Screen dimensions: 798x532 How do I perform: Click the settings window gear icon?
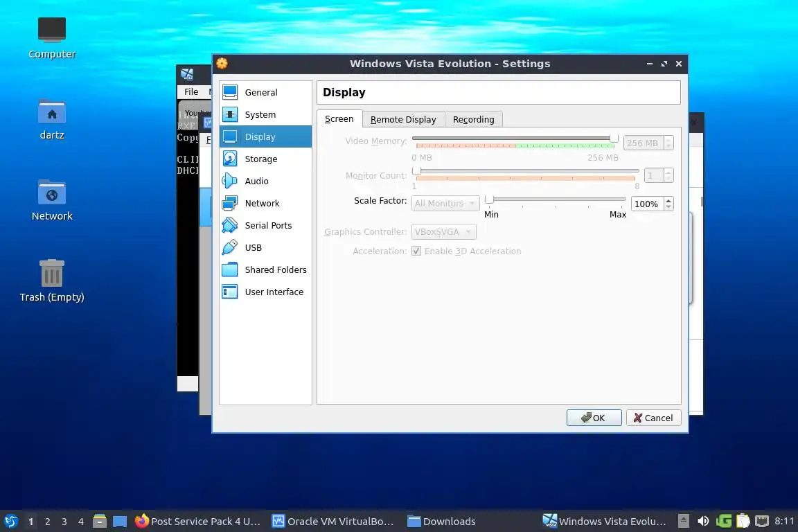(x=222, y=63)
